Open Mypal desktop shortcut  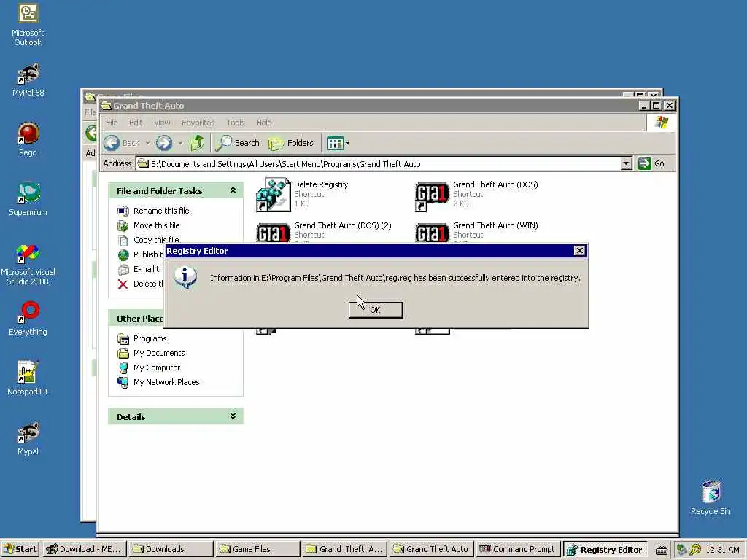pyautogui.click(x=28, y=438)
